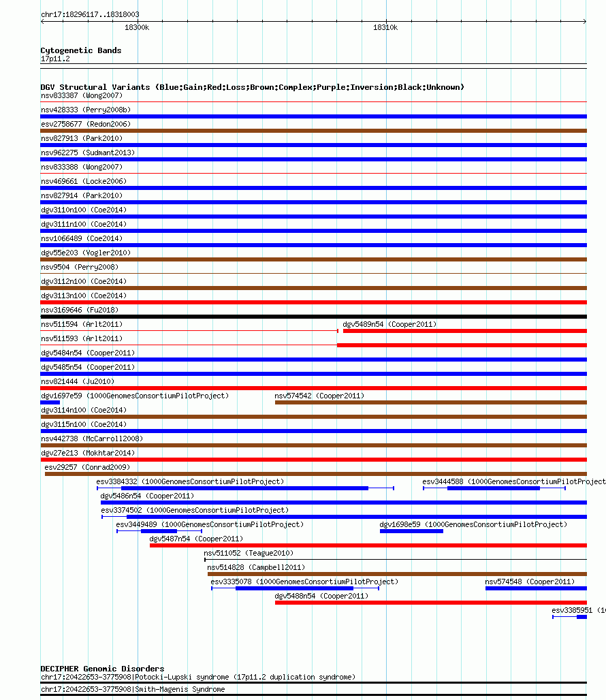
Task: Select the esv3449489 small blue feature
Action: click(159, 531)
